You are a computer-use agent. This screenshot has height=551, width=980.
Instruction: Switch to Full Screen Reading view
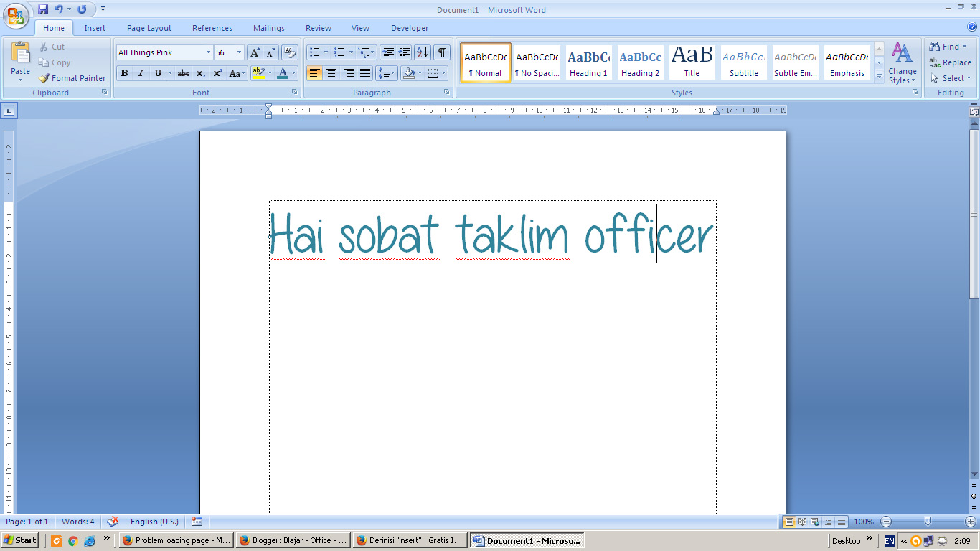coord(802,522)
